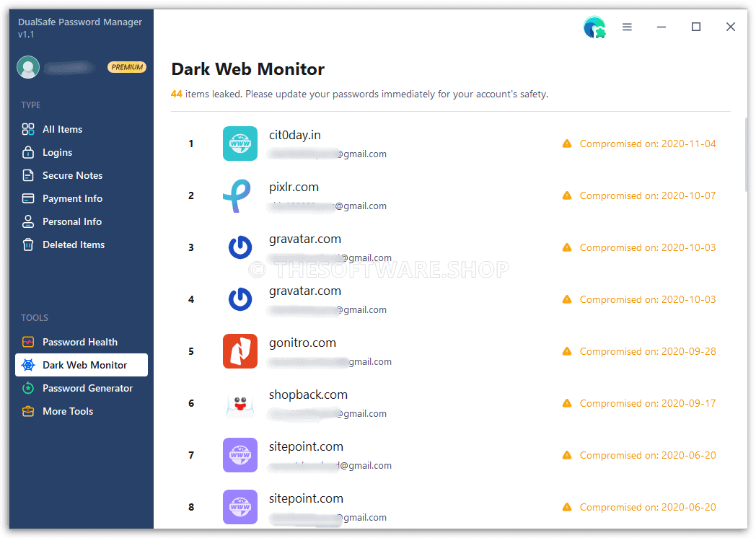Click the Dark Web Monitor heading

(248, 69)
